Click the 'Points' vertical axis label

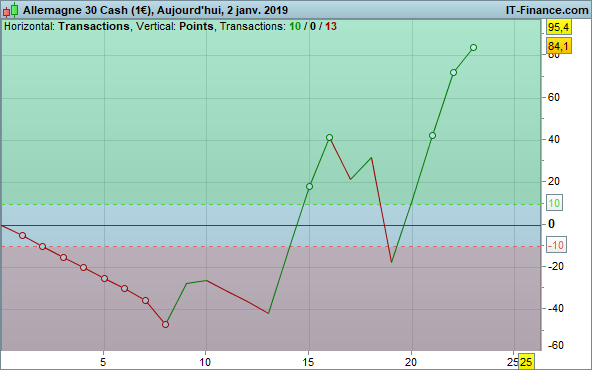(x=196, y=26)
